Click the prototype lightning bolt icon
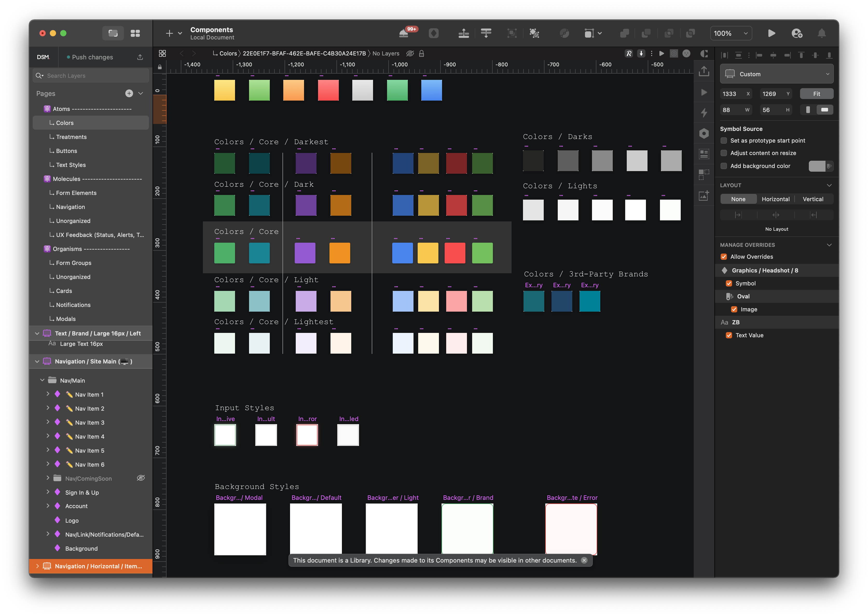 704,113
